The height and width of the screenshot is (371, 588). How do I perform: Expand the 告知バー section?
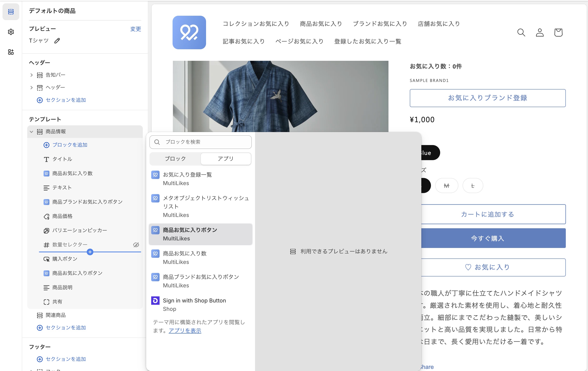coord(31,75)
